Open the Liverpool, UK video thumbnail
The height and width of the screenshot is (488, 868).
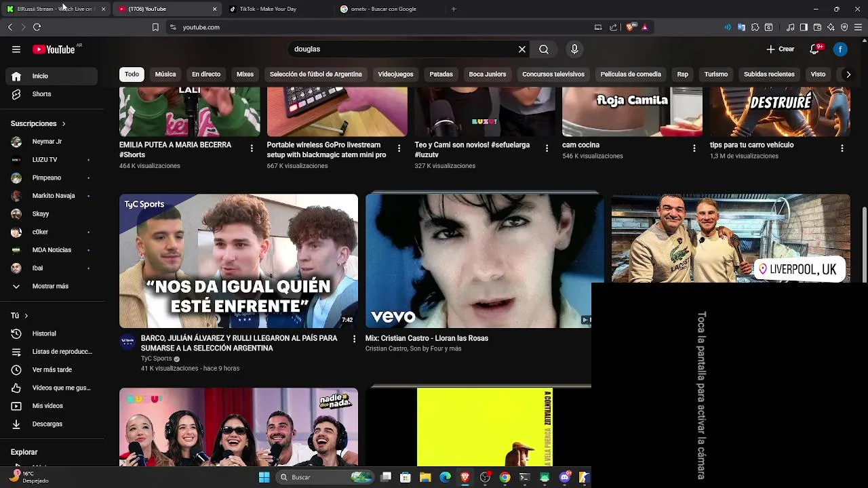730,238
